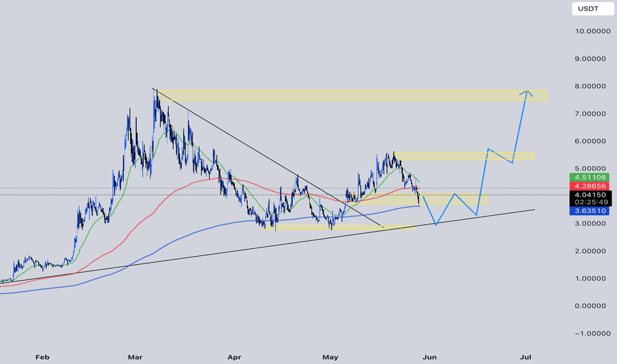The image size is (617, 364).
Task: Click the Apr label on time axis
Action: point(234,357)
